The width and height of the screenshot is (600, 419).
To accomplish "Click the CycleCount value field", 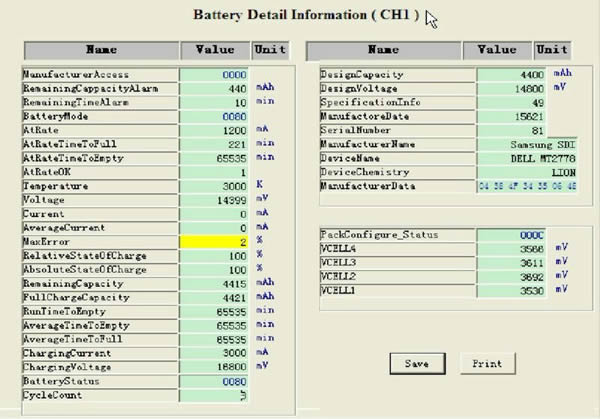I will point(214,395).
